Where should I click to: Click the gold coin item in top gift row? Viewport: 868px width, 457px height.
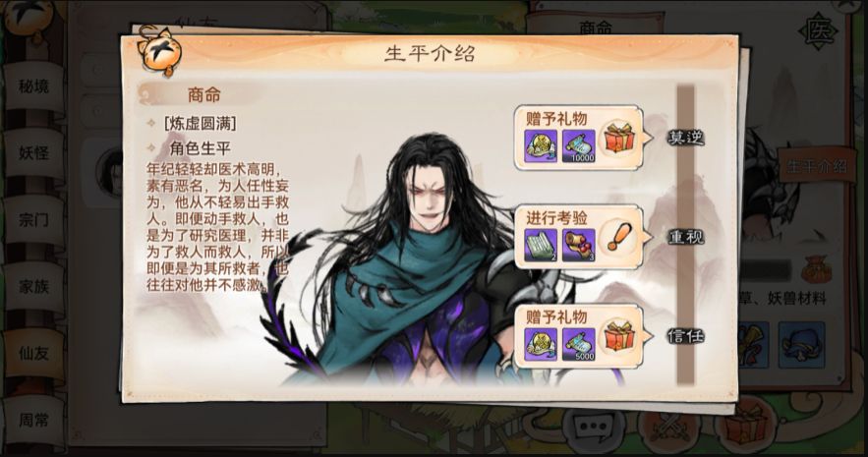[x=541, y=146]
